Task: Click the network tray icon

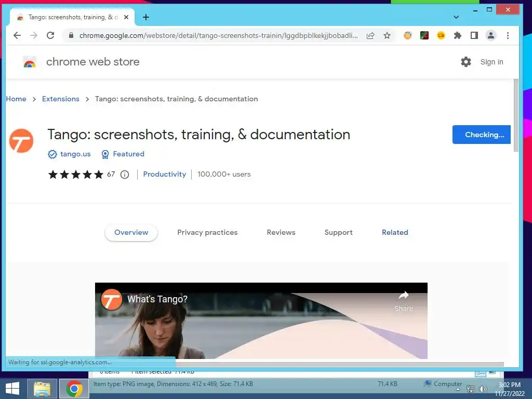Action: 471,389
